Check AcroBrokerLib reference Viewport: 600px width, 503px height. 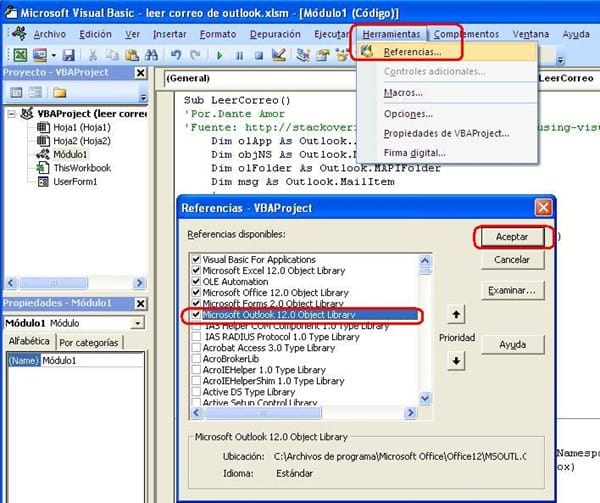click(x=196, y=359)
